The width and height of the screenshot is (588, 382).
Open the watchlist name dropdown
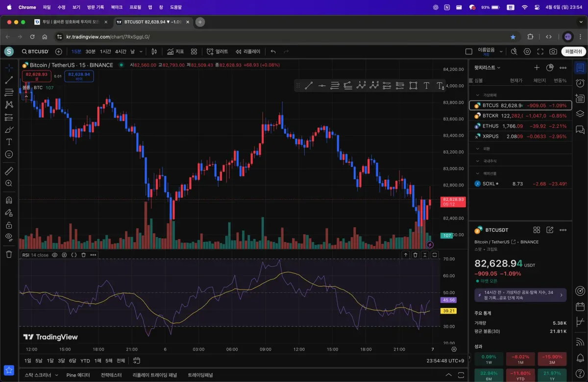tap(488, 68)
